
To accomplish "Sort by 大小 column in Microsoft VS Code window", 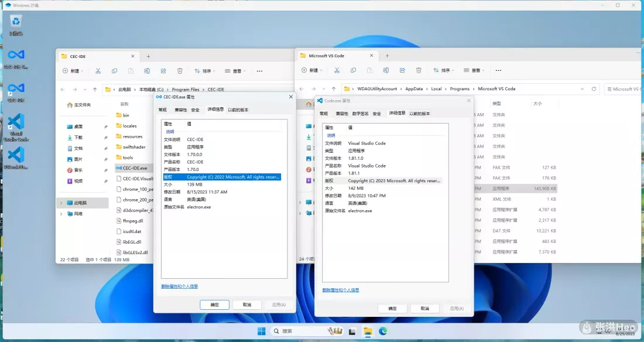I will (537, 104).
